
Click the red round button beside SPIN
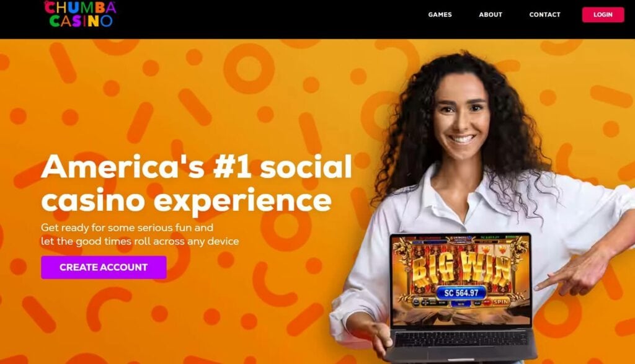(x=487, y=303)
